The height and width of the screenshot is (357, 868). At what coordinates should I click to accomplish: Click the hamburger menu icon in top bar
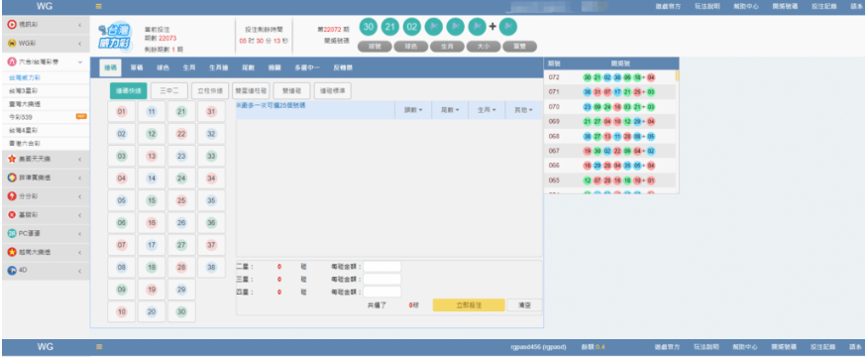pyautogui.click(x=99, y=6)
